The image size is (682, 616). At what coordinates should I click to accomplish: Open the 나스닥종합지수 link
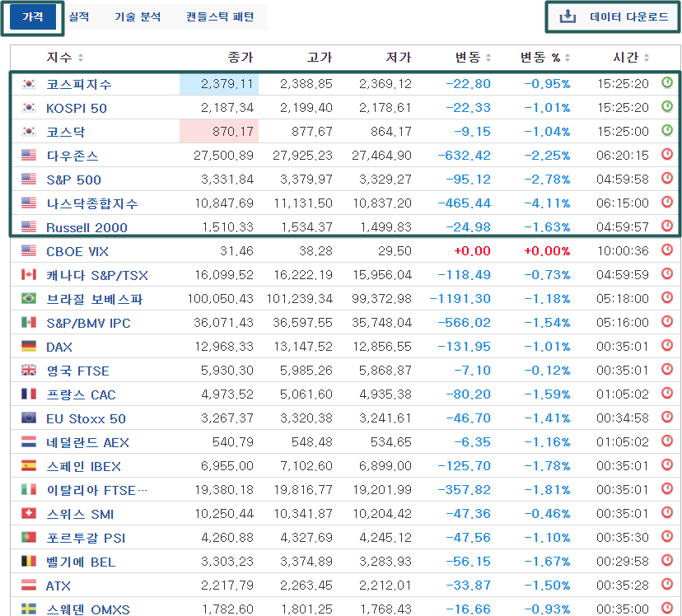92,203
